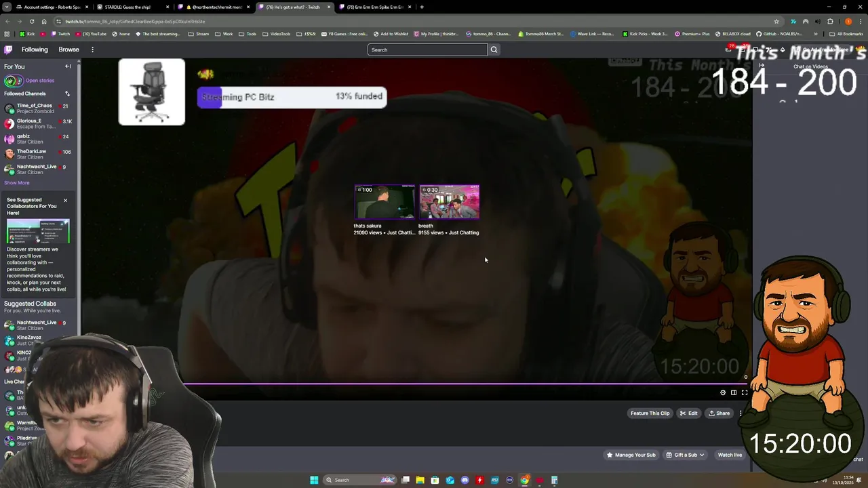Enter fullscreen on the video player
The image size is (868, 488).
click(x=745, y=392)
